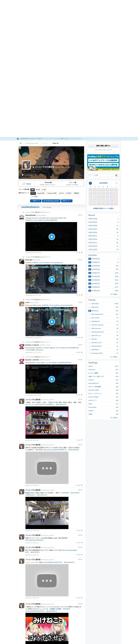Go to 次のページ
This screenshot has width=138, height=644.
(67, 201)
